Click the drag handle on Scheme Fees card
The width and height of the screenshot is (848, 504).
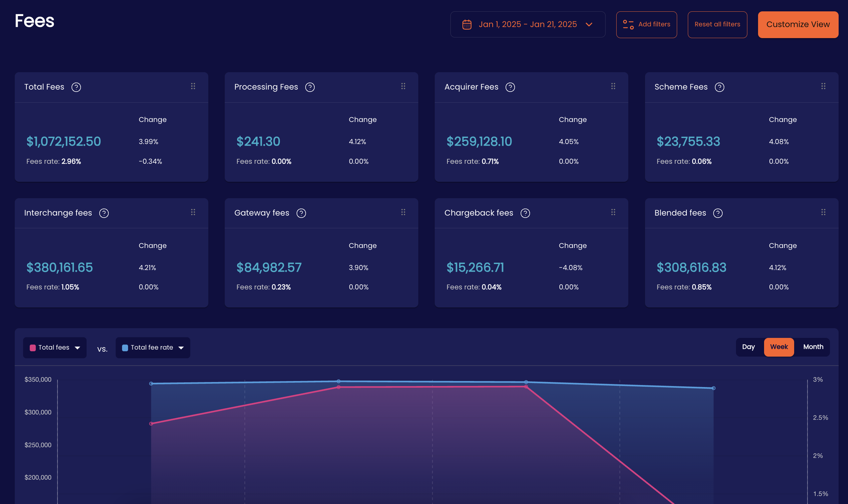[x=823, y=86]
